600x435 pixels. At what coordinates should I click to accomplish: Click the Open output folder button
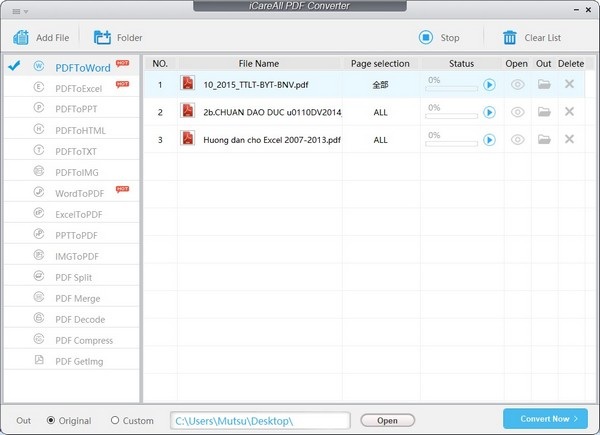click(x=388, y=420)
